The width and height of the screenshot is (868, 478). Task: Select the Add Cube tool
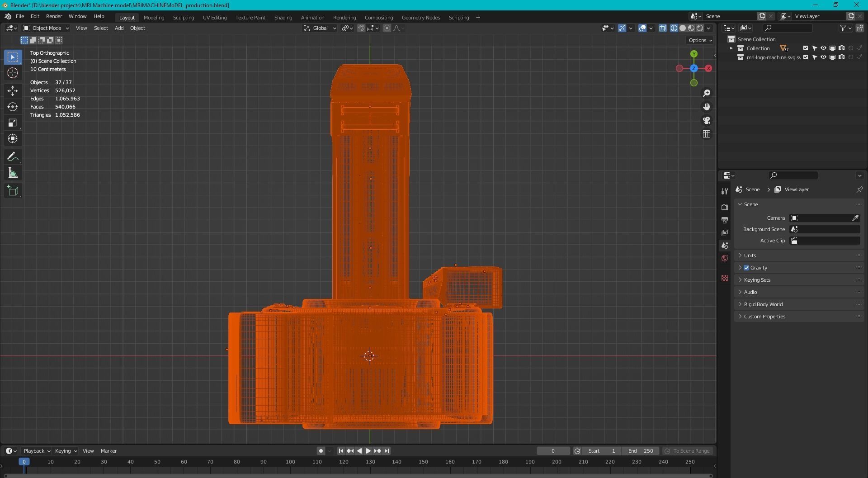[13, 191]
